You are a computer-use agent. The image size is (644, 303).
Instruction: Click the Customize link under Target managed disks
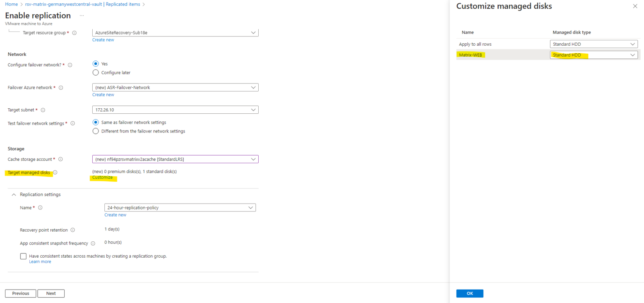pyautogui.click(x=103, y=177)
